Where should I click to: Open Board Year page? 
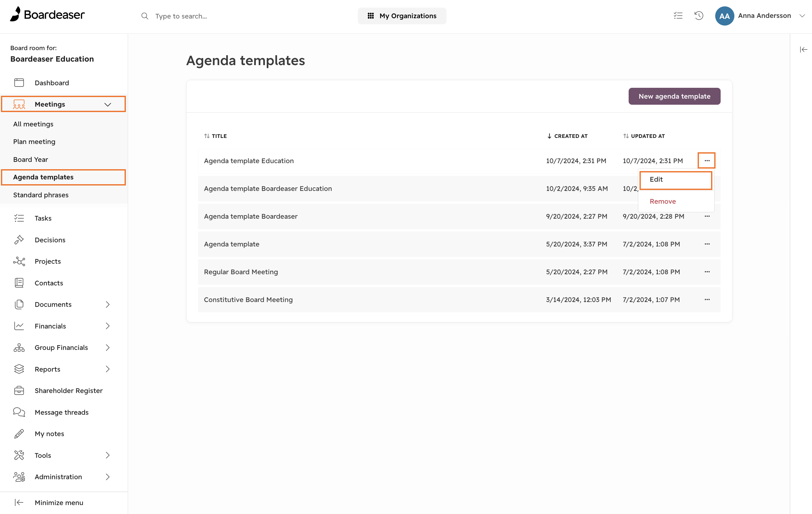[x=30, y=159]
